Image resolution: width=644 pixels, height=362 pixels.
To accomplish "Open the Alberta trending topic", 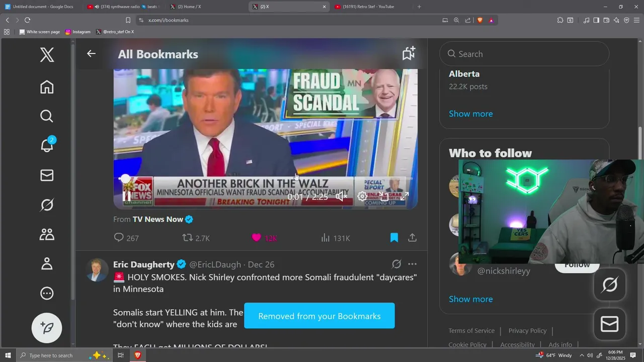I will coord(464,74).
